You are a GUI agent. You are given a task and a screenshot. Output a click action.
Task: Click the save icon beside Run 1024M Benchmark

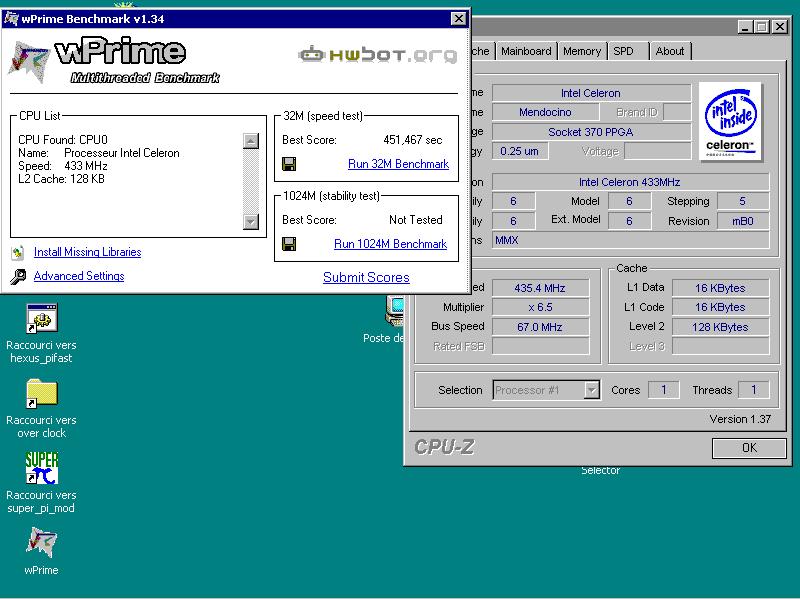(x=289, y=244)
